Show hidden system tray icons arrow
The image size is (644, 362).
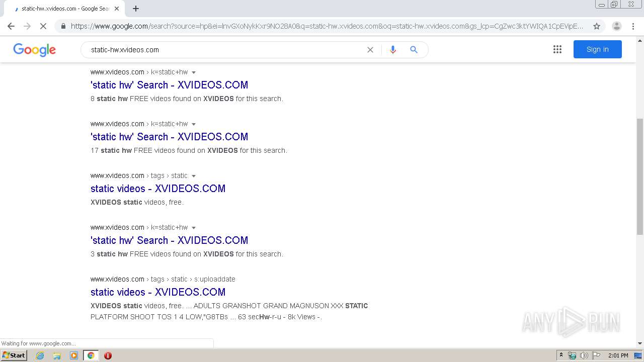[x=561, y=355]
